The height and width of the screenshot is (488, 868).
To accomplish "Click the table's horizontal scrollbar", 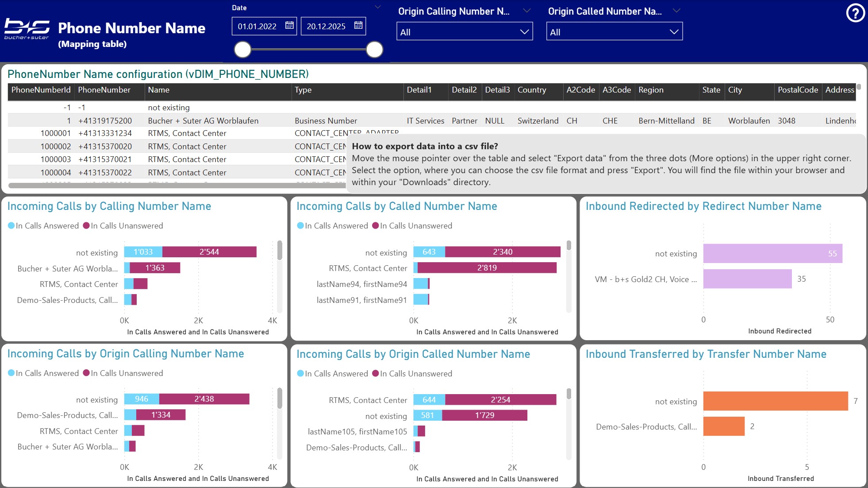I will click(x=177, y=186).
